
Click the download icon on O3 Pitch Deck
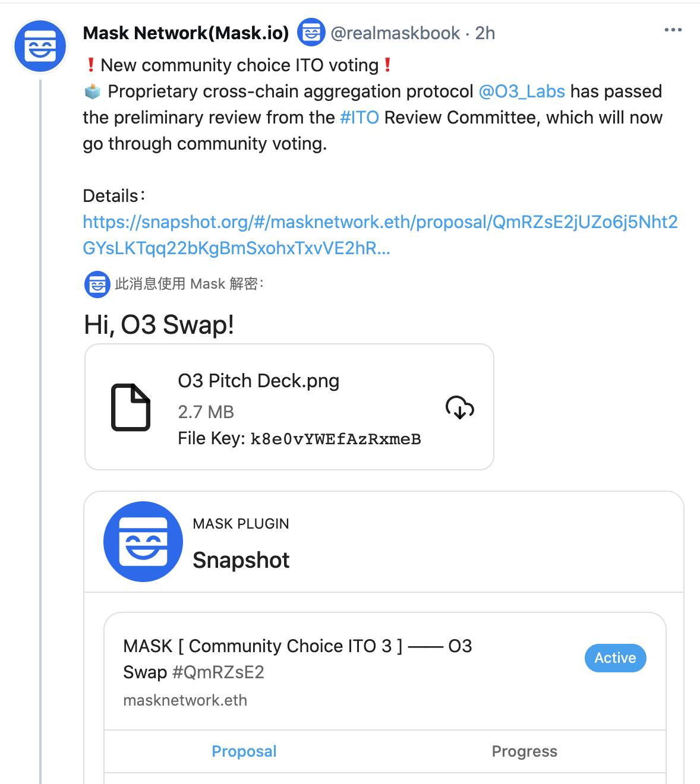click(x=459, y=408)
